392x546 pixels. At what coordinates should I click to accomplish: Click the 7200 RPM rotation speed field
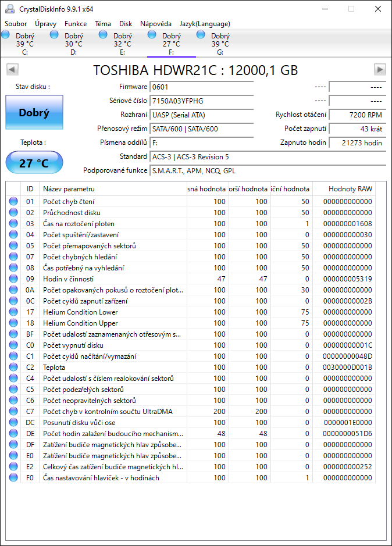pyautogui.click(x=358, y=115)
